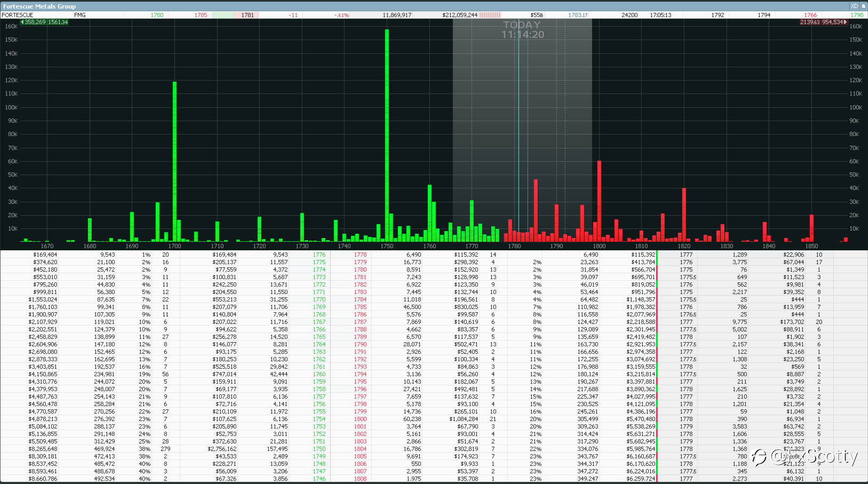Select the tallest green bar at 1750
Image resolution: width=868 pixels, height=484 pixels.
click(x=387, y=136)
